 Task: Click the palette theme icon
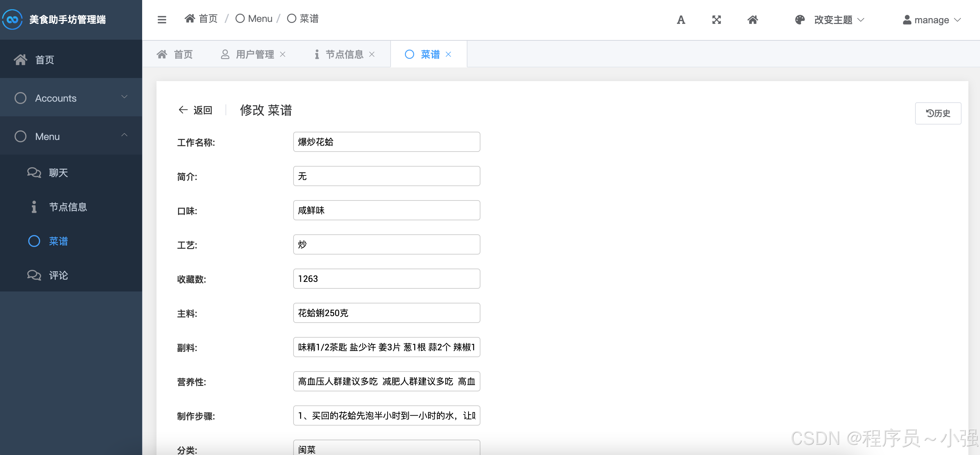click(800, 20)
